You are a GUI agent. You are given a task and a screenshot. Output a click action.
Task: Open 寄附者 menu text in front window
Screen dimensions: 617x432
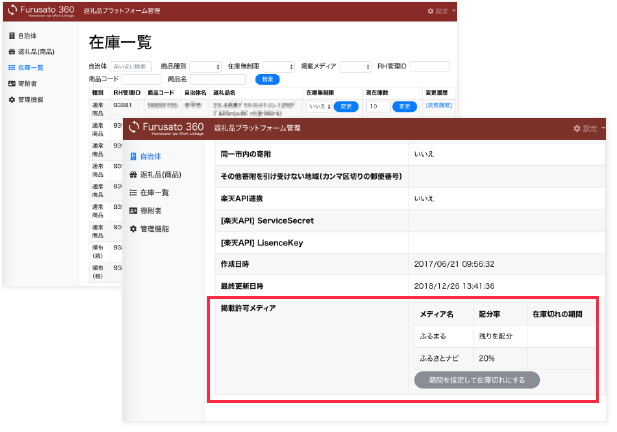[151, 210]
